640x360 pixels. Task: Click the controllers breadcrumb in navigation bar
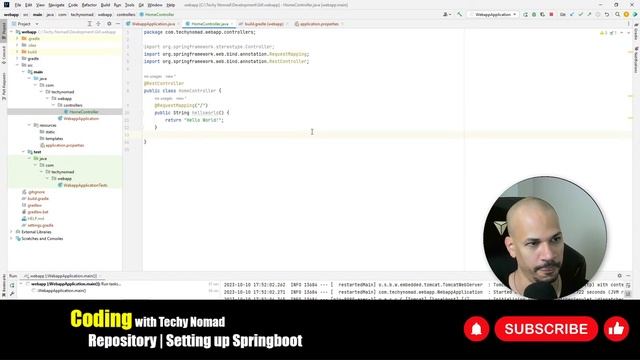point(126,14)
